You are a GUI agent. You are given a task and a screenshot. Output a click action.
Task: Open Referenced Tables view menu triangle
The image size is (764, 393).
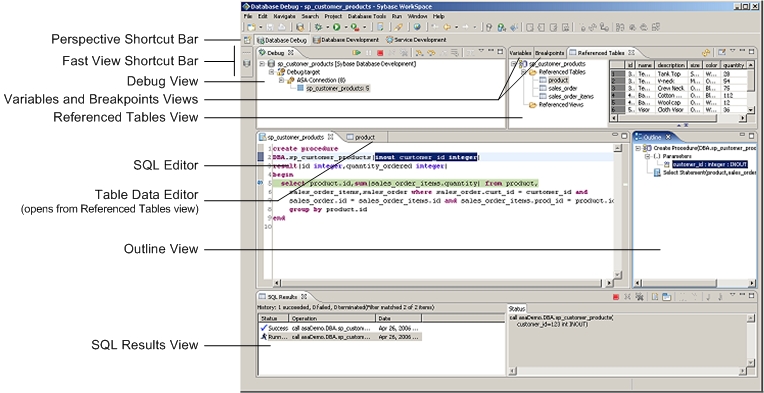pos(733,50)
